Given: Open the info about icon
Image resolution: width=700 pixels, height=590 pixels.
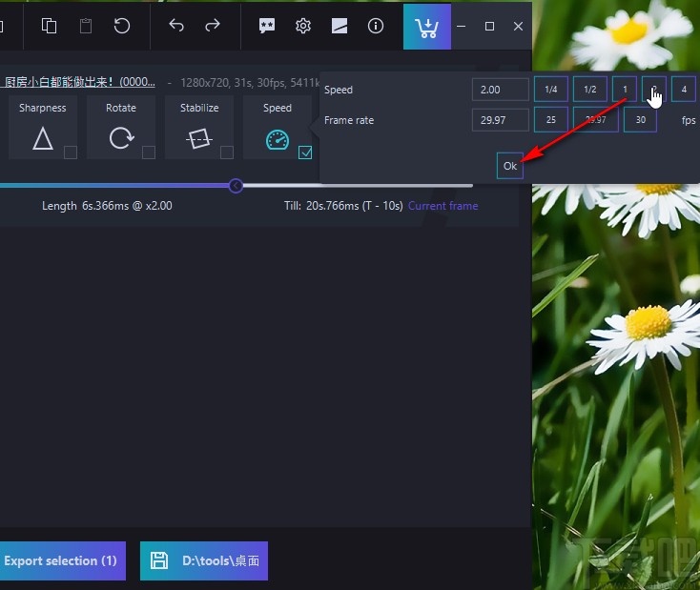Looking at the screenshot, I should 376,26.
